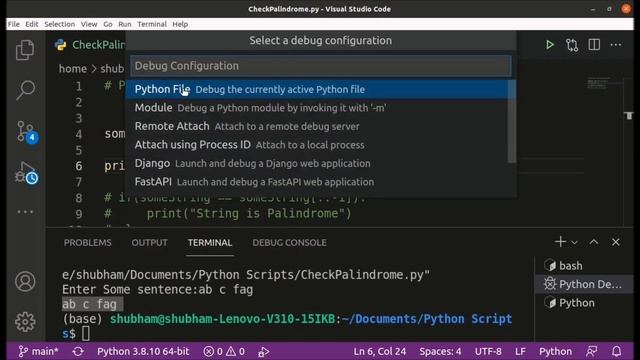
Task: Open Source Control view with 4 changes
Action: [26, 131]
